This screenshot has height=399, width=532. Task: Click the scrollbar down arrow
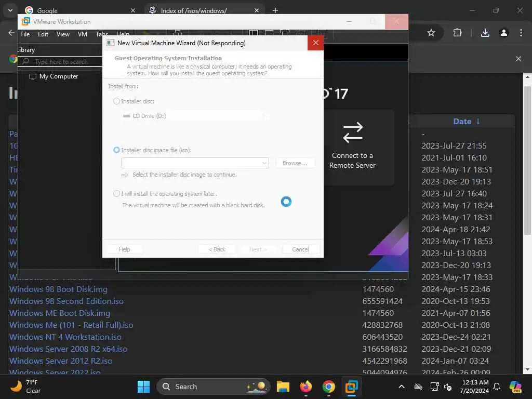coord(527,369)
